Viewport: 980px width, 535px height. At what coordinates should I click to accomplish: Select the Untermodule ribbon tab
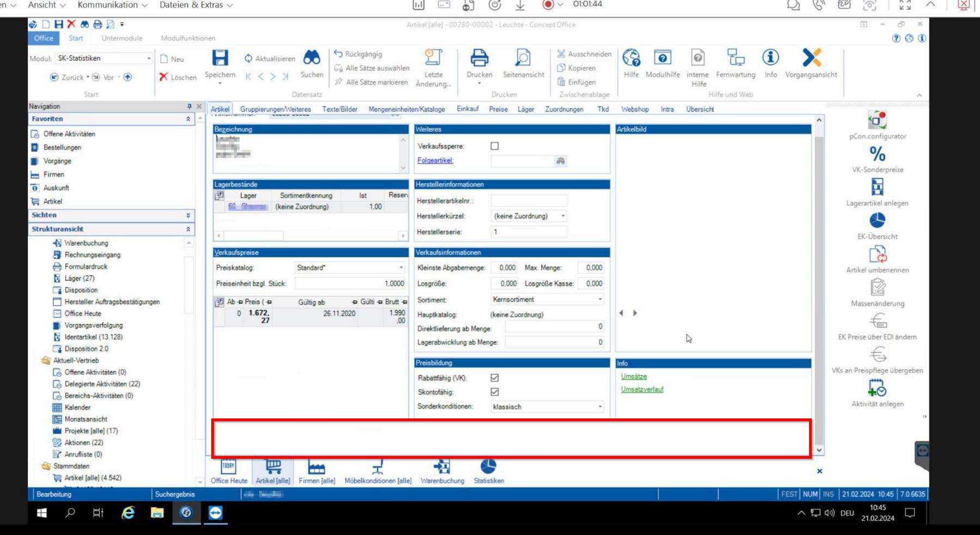tap(122, 38)
